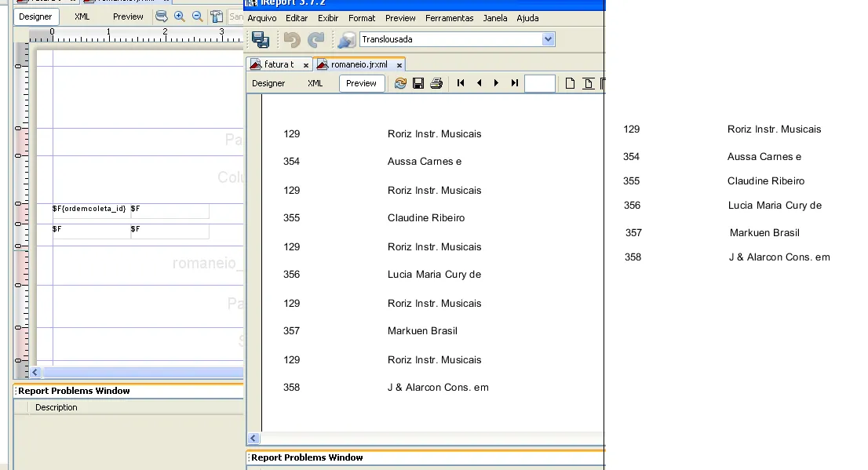Switch to XML view beside active Preview button
This screenshot has width=868, height=470.
tap(315, 83)
